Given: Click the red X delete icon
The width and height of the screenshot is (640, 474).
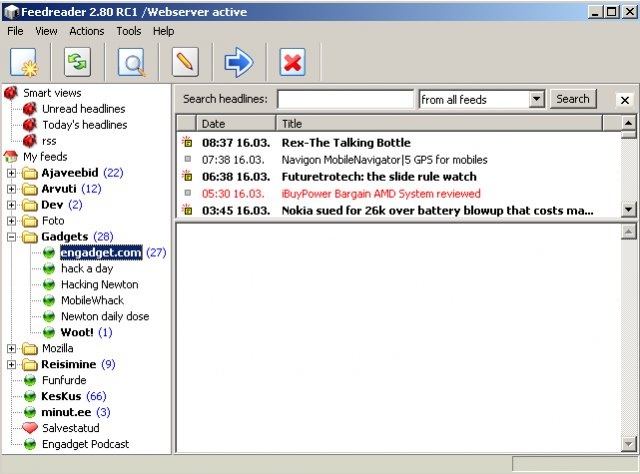Looking at the screenshot, I should coord(292,63).
